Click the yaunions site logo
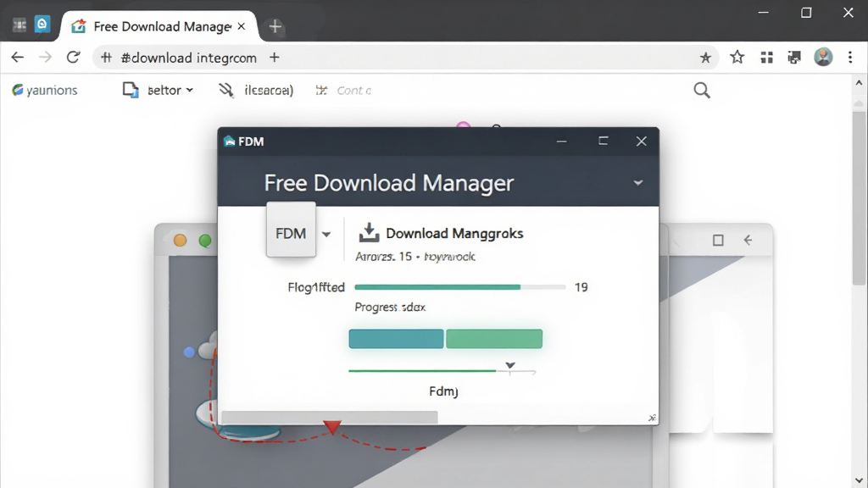 (x=44, y=90)
